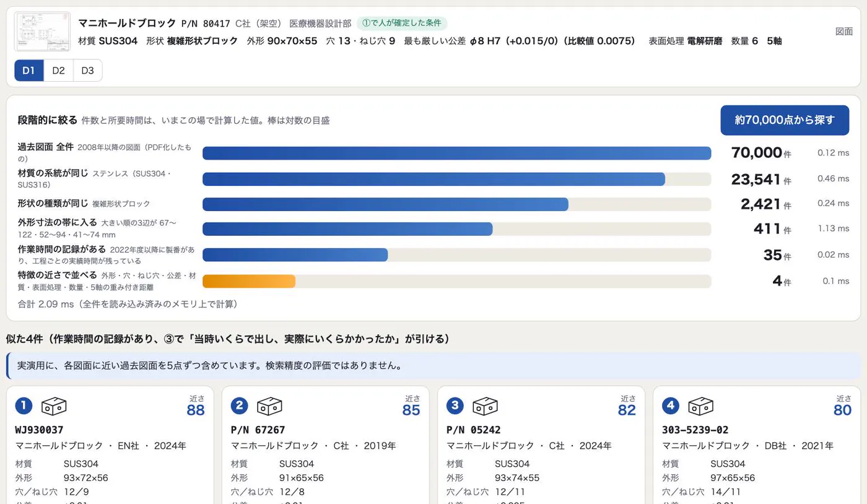Click the count 411 件
867x504 pixels.
point(772,229)
